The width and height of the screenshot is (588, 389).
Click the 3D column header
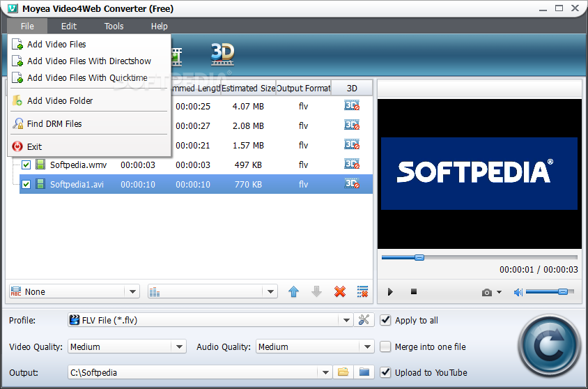(352, 88)
